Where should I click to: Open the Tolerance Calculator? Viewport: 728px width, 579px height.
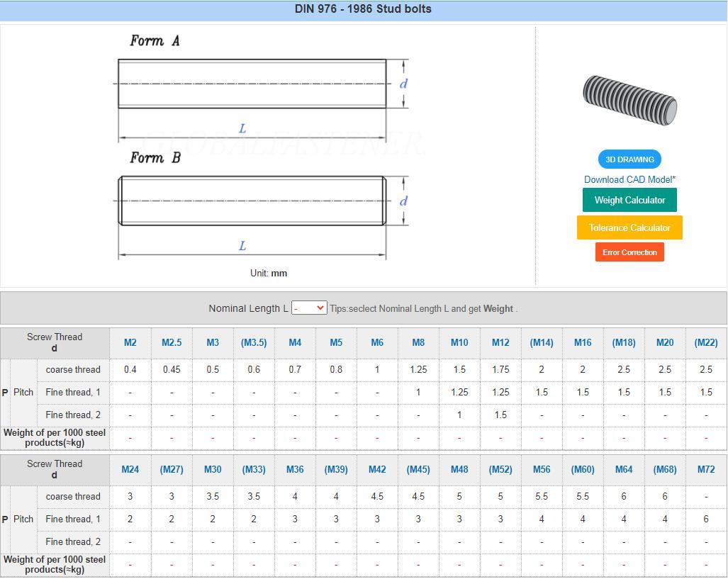point(629,227)
